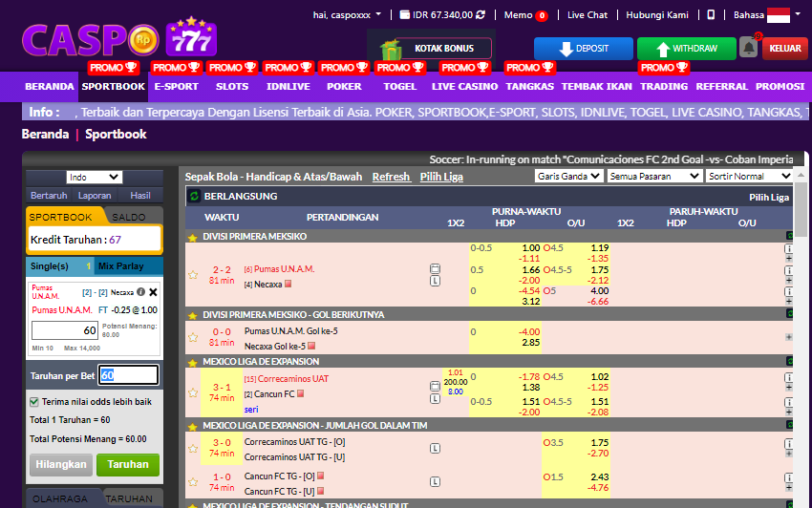Click the promo trophy badge above Trading

pyautogui.click(x=664, y=67)
